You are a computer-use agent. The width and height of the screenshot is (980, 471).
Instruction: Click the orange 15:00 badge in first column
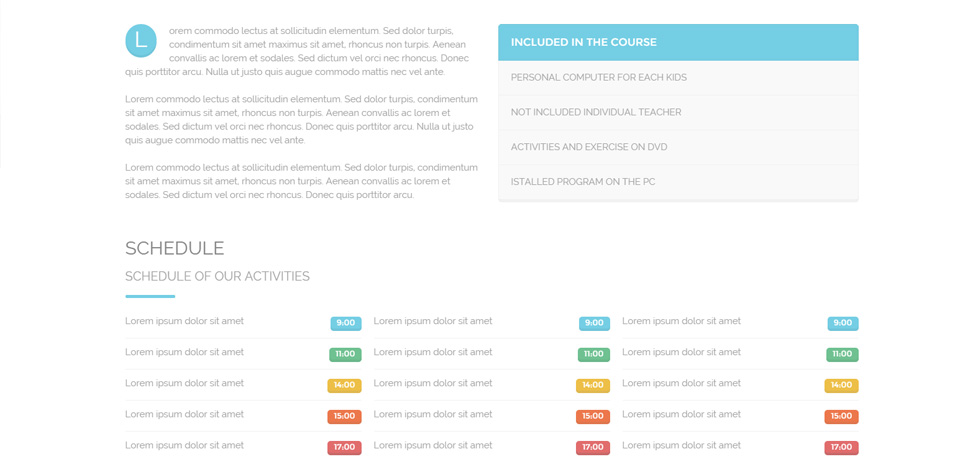click(x=344, y=417)
